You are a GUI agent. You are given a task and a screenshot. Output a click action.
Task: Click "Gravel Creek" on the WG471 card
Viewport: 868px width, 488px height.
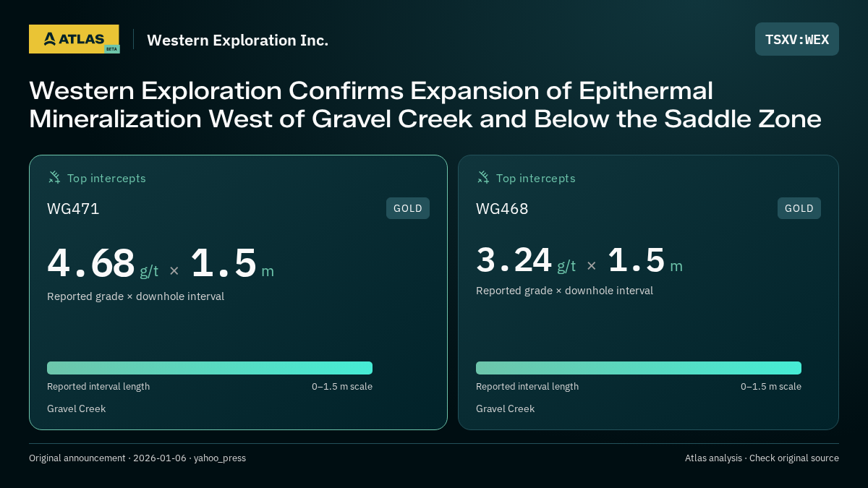click(76, 409)
